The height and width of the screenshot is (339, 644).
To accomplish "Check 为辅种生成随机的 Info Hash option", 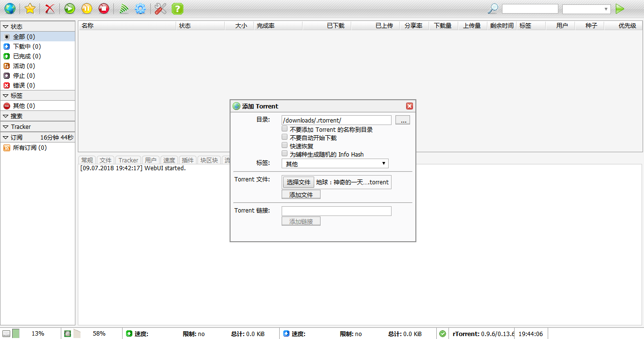I will pyautogui.click(x=285, y=153).
